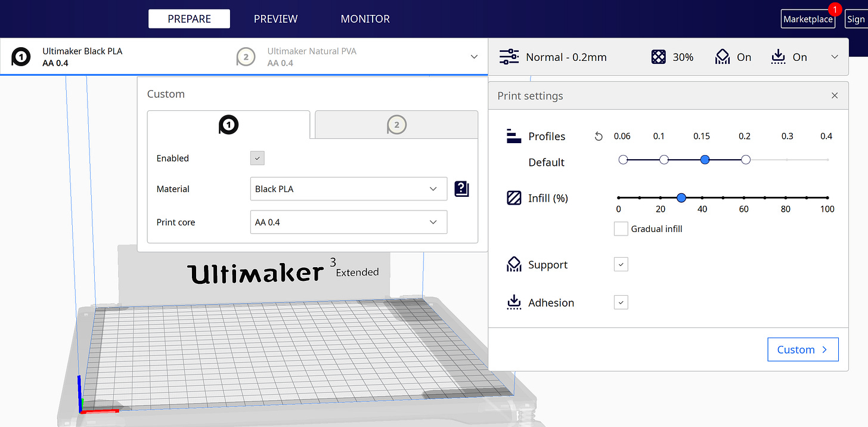Click the infill 30% icon in the header

(658, 57)
